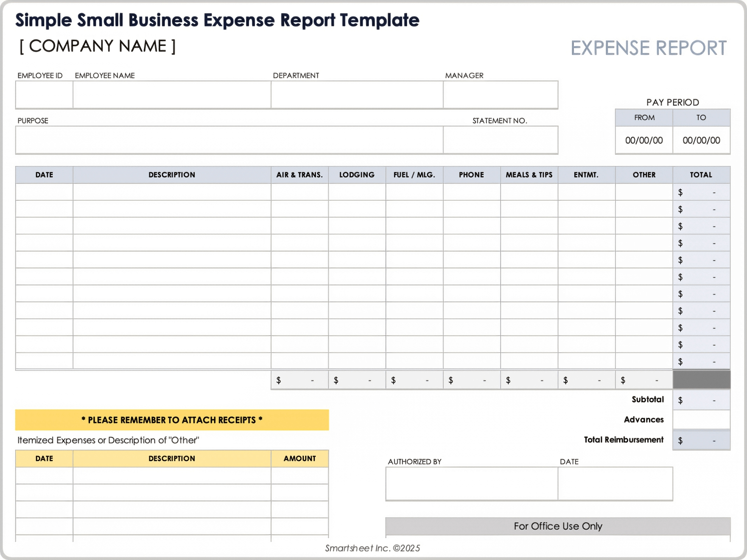Click the Pay Period FROM date cell
747x560 pixels.
point(644,140)
